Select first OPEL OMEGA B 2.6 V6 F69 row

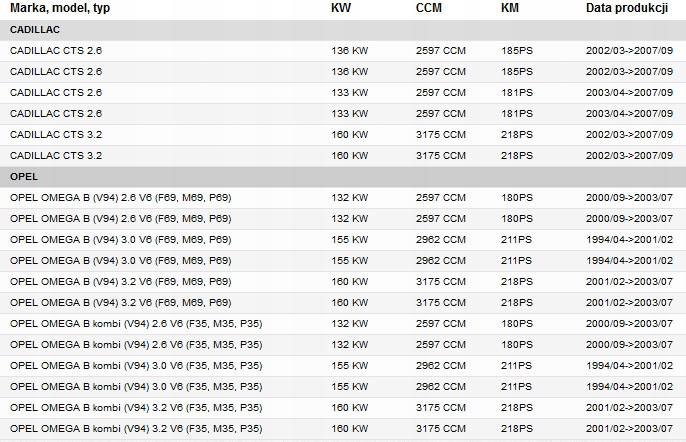click(343, 198)
